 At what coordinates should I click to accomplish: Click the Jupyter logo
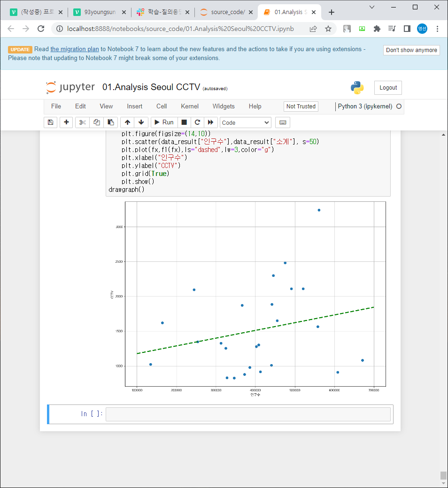click(70, 87)
